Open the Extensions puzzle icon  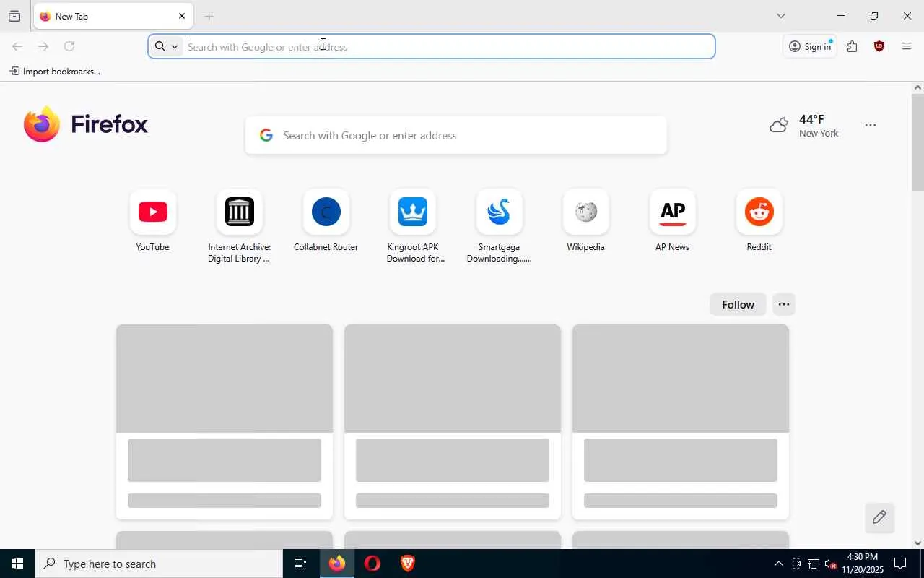(853, 47)
